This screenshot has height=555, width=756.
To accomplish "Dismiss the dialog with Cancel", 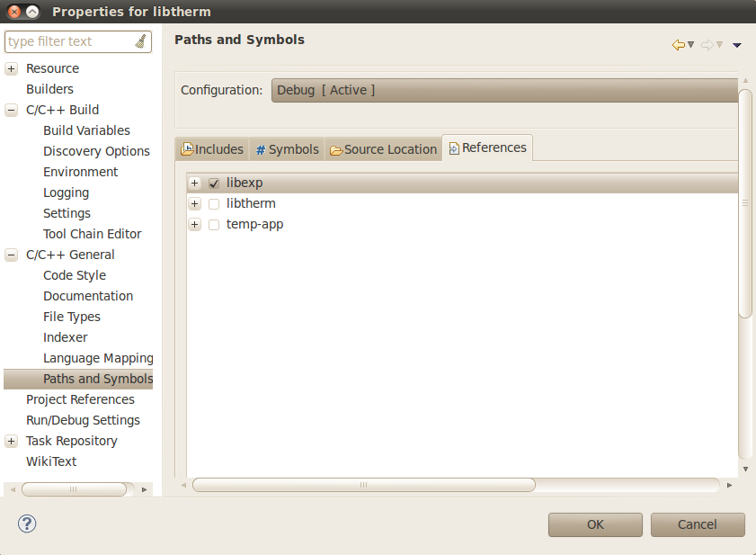I will (698, 524).
